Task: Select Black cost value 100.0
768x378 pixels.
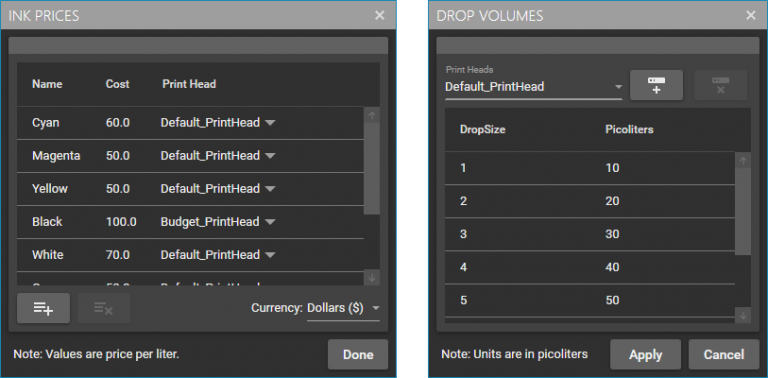Action: [121, 222]
